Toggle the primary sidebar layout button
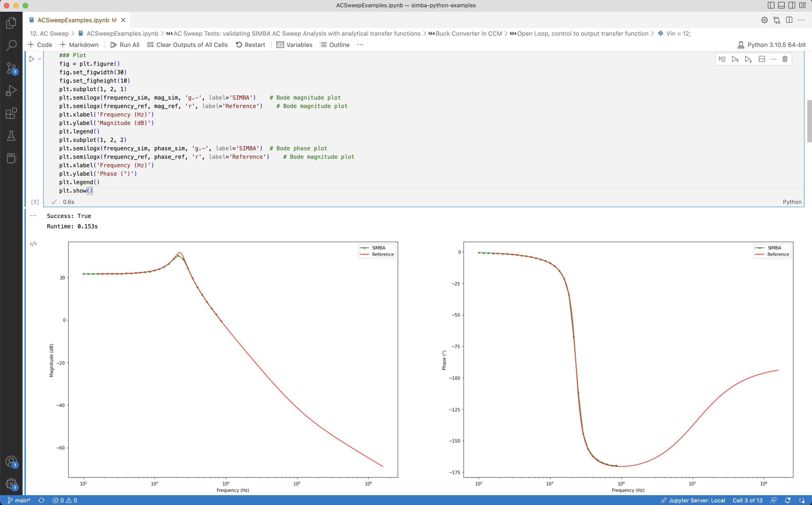Viewport: 812px width, 505px height. pyautogui.click(x=771, y=5)
